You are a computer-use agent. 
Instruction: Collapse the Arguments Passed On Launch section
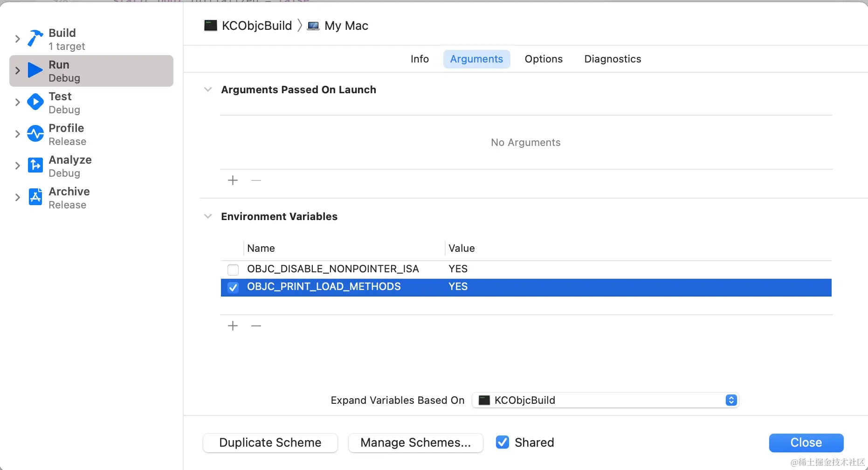pos(207,90)
